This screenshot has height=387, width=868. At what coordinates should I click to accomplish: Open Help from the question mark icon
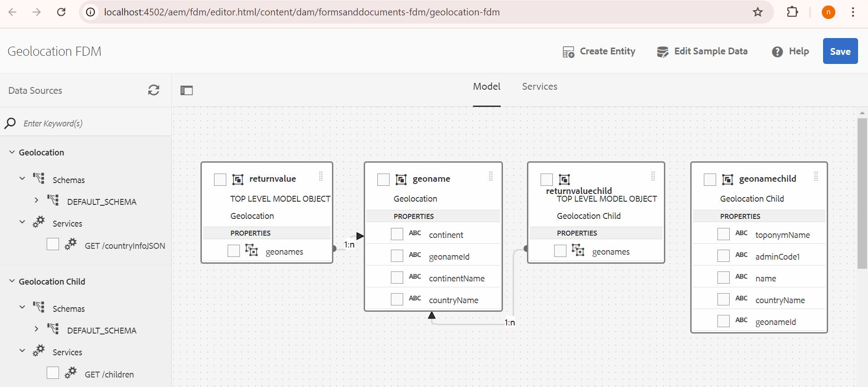coord(777,52)
